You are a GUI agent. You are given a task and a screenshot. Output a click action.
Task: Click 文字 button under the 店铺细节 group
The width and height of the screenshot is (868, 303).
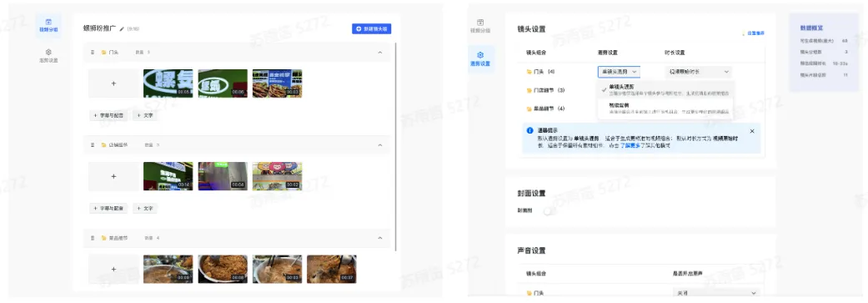pos(145,209)
